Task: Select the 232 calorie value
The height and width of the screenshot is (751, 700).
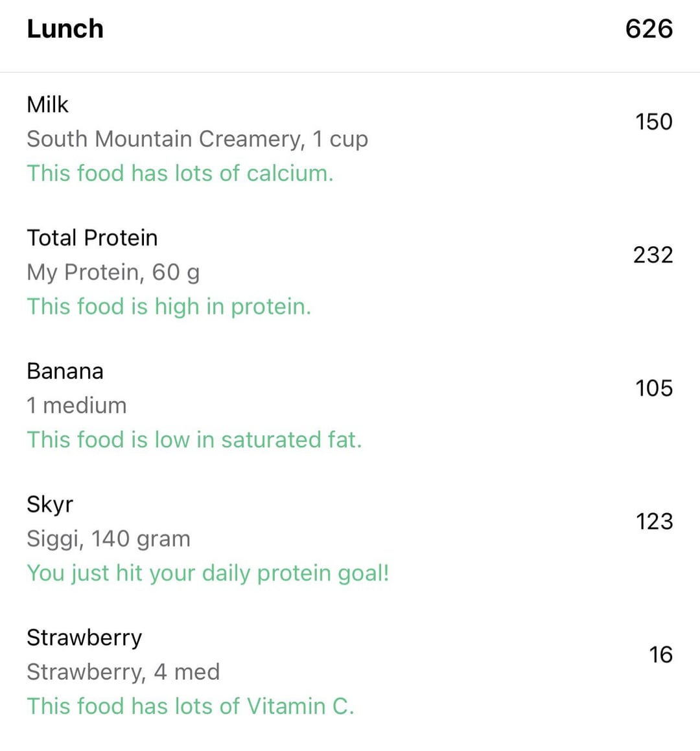Action: click(x=653, y=255)
